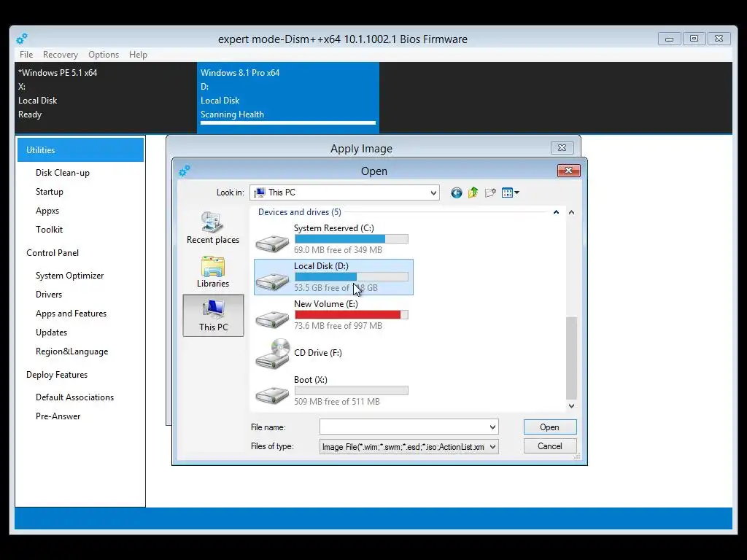This screenshot has width=747, height=560.
Task: Click the '73.6 MB free of 997 MB' text
Action: coord(338,326)
